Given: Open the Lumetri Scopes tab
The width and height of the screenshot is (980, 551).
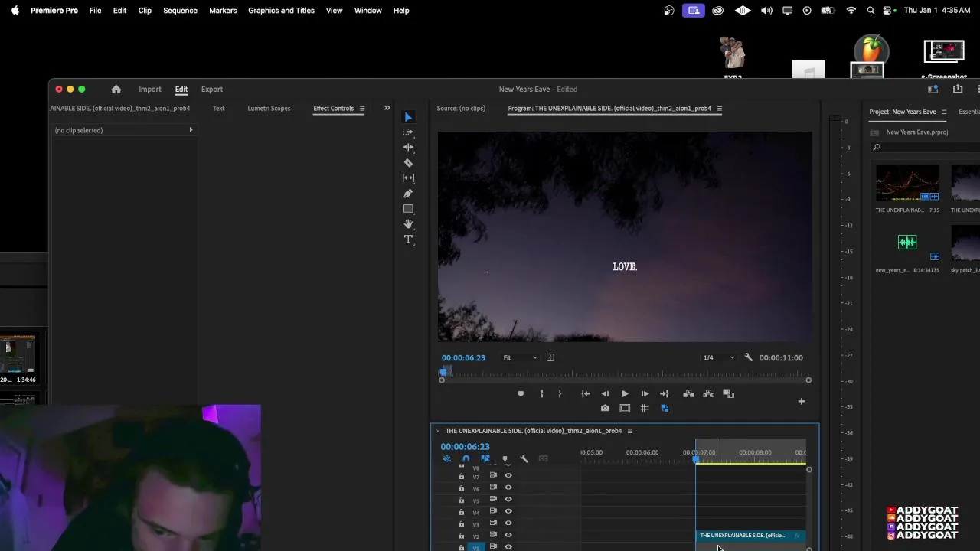Looking at the screenshot, I should (269, 109).
